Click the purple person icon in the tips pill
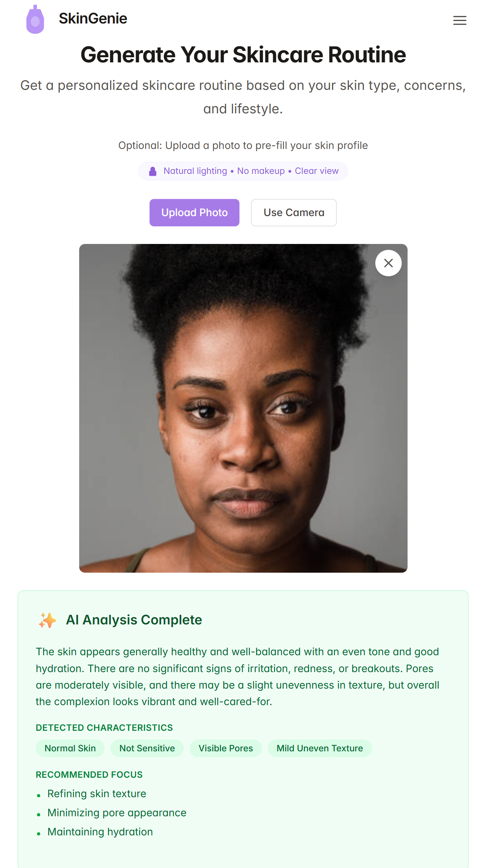The width and height of the screenshot is (486, 868). pos(153,171)
